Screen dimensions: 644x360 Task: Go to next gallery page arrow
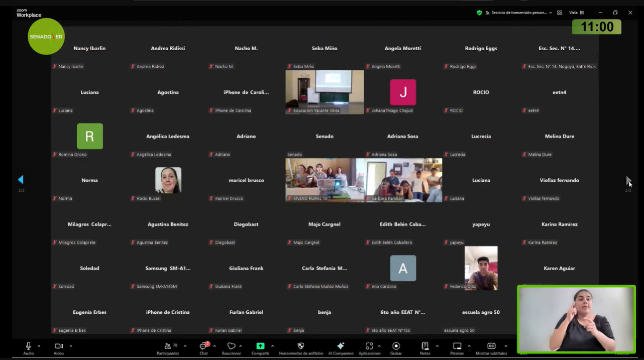click(628, 180)
